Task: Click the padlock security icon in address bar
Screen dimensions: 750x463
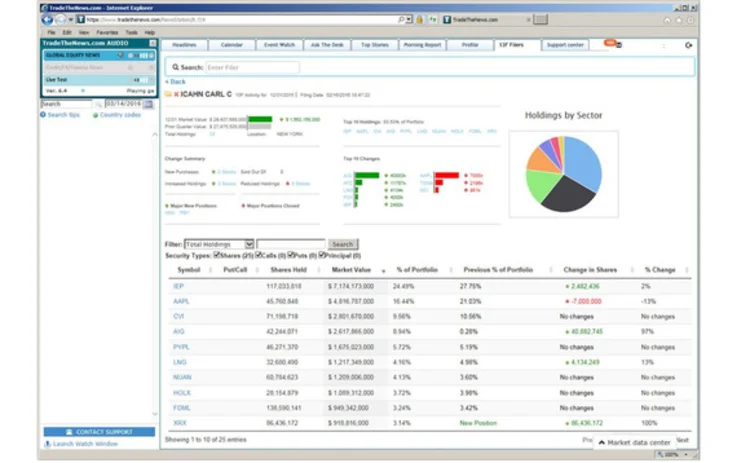Action: coord(419,20)
